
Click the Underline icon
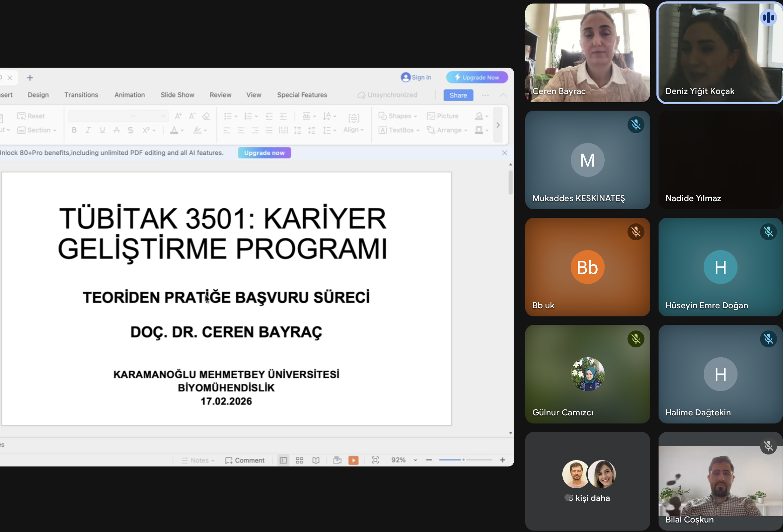pyautogui.click(x=102, y=130)
